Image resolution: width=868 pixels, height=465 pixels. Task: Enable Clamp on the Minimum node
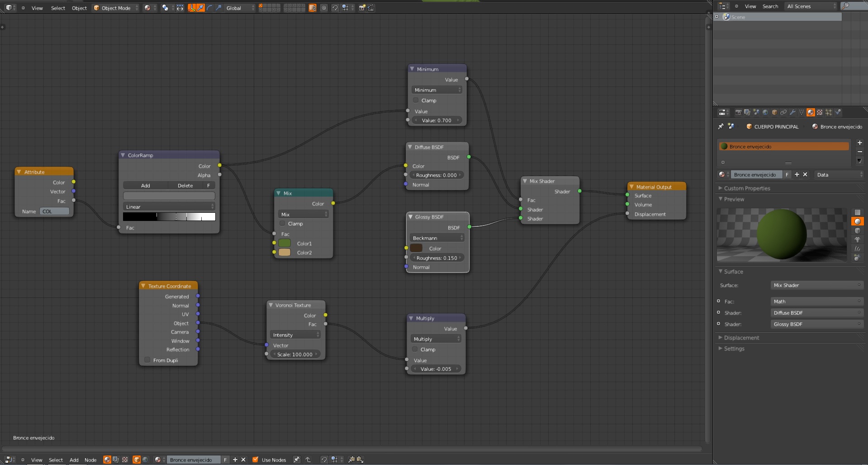pos(416,101)
